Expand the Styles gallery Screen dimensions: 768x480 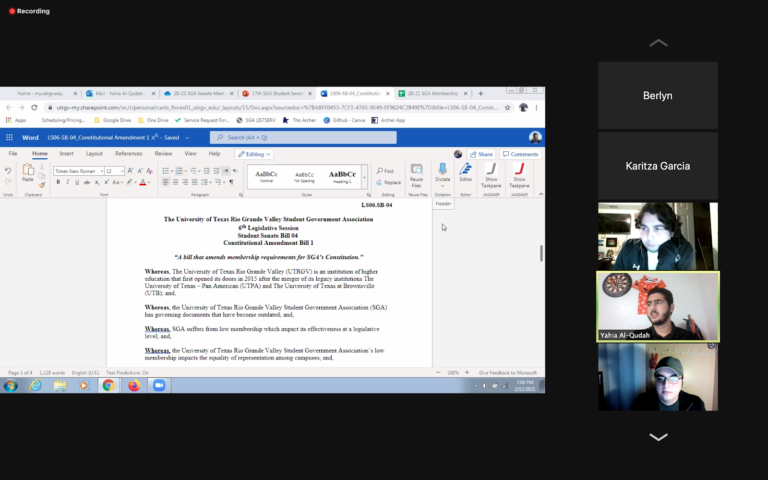(x=364, y=177)
